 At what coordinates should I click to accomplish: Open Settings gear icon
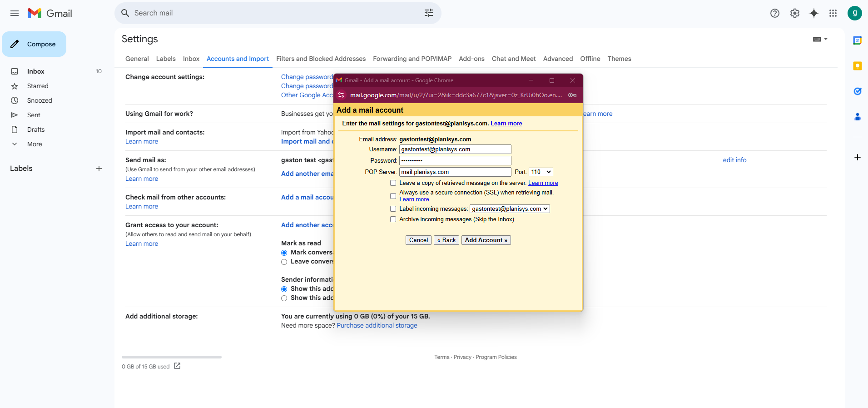click(794, 13)
